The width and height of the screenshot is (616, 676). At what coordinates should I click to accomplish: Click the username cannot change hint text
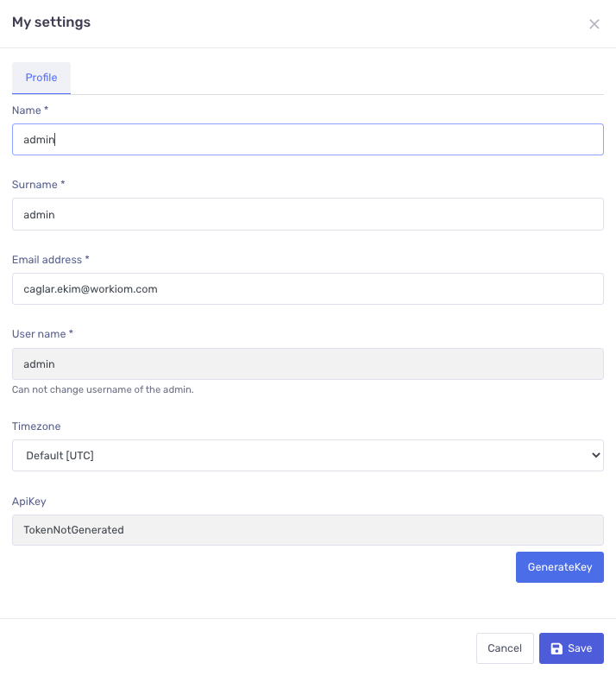click(x=103, y=389)
